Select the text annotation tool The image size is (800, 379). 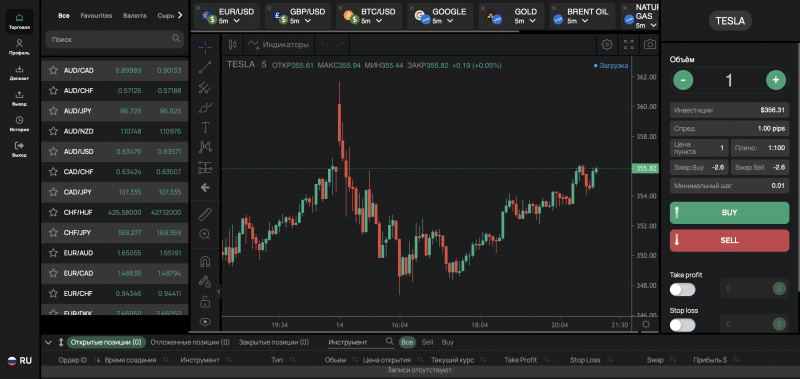[x=205, y=127]
